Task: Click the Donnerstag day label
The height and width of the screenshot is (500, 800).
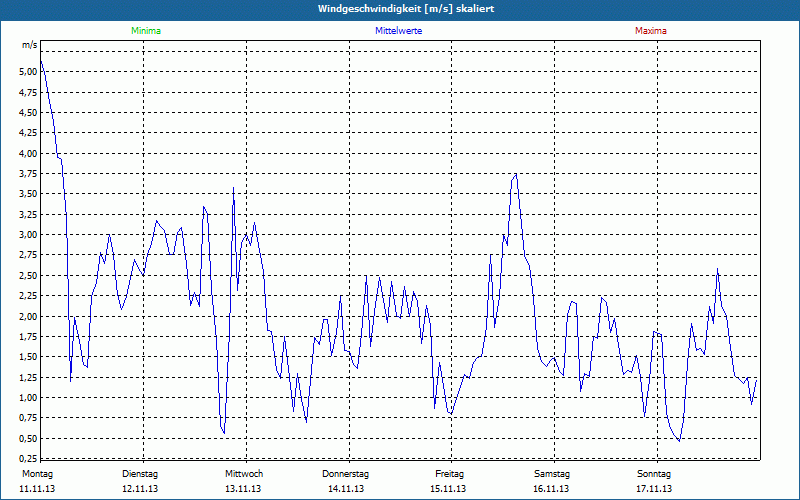Action: point(345,474)
